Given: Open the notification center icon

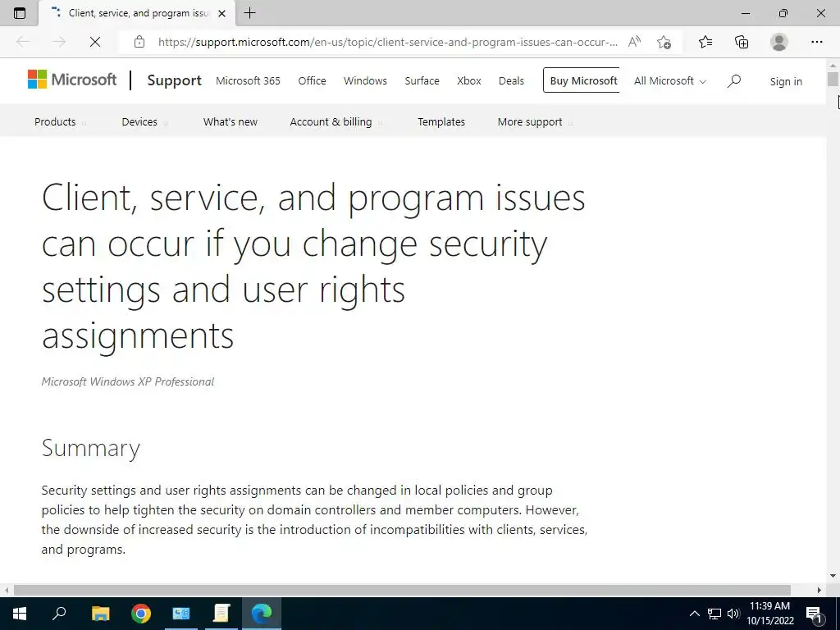Looking at the screenshot, I should (814, 614).
